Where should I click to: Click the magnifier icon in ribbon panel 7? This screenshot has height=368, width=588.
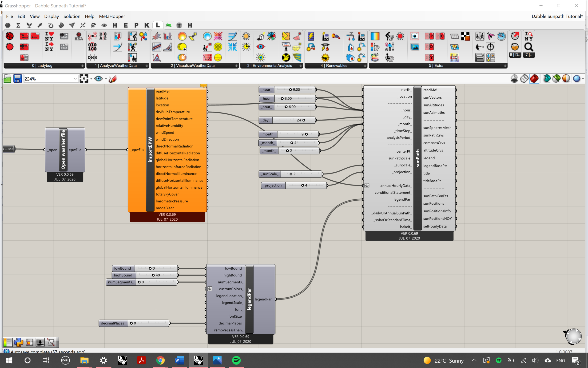click(528, 47)
